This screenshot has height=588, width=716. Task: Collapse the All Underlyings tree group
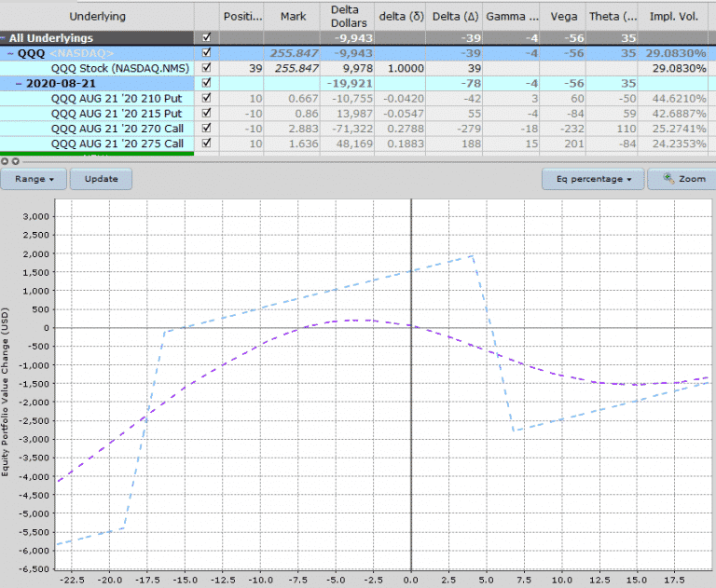tap(5, 37)
